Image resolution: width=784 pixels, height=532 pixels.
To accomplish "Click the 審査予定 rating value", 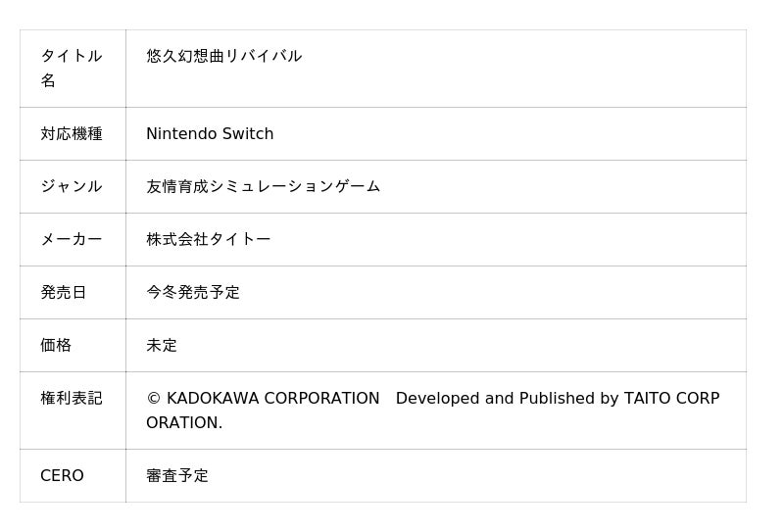I will (x=177, y=476).
